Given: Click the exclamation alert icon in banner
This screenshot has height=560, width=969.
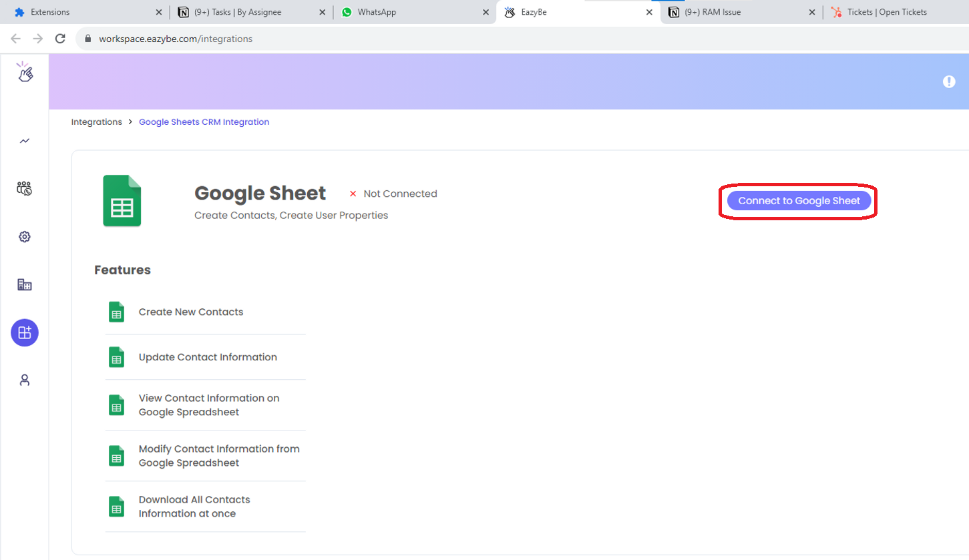Looking at the screenshot, I should (949, 81).
